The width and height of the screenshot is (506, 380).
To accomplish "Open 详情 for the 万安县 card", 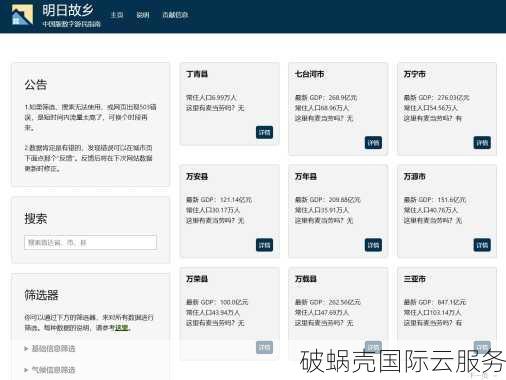I will pos(264,245).
